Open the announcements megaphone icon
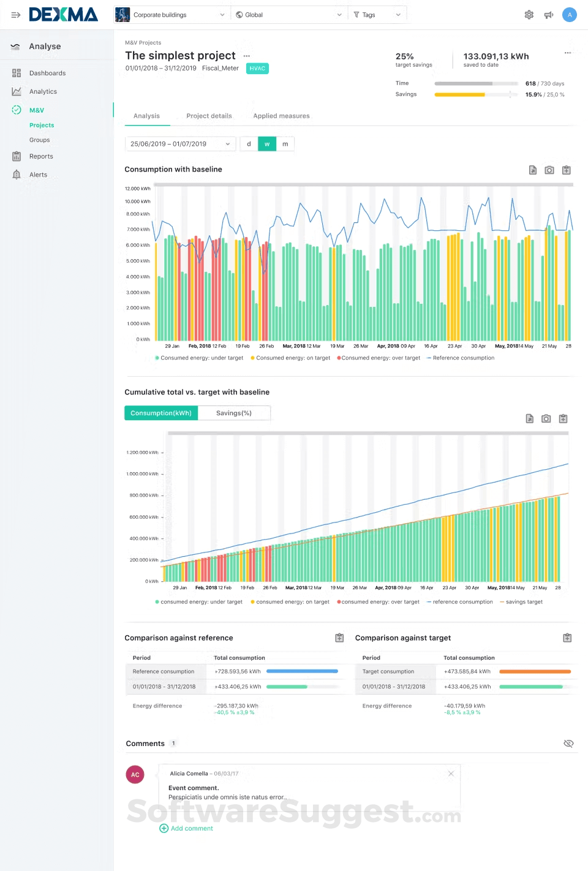Screen dimensions: 588x871 549,15
